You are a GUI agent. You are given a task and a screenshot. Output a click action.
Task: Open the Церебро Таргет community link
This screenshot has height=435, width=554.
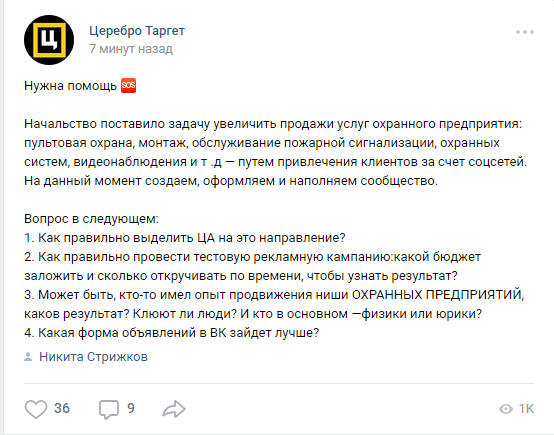(x=137, y=31)
